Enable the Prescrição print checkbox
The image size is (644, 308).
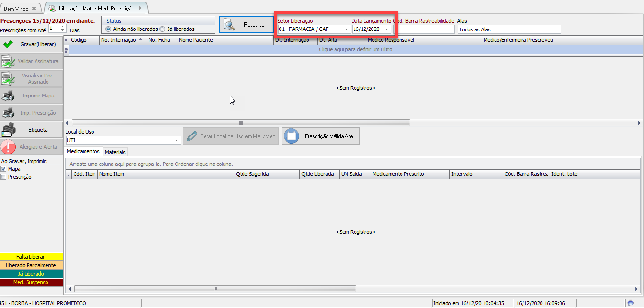click(4, 177)
